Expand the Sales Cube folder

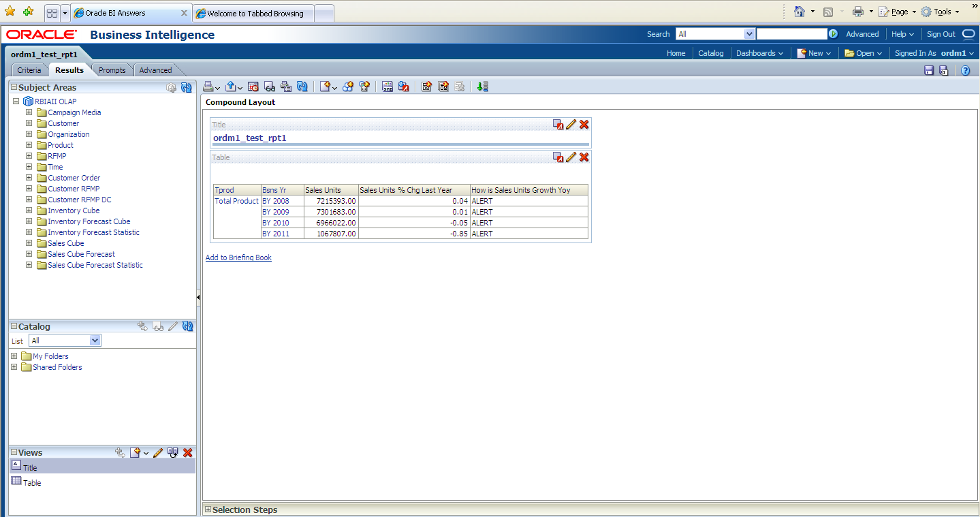coord(29,243)
